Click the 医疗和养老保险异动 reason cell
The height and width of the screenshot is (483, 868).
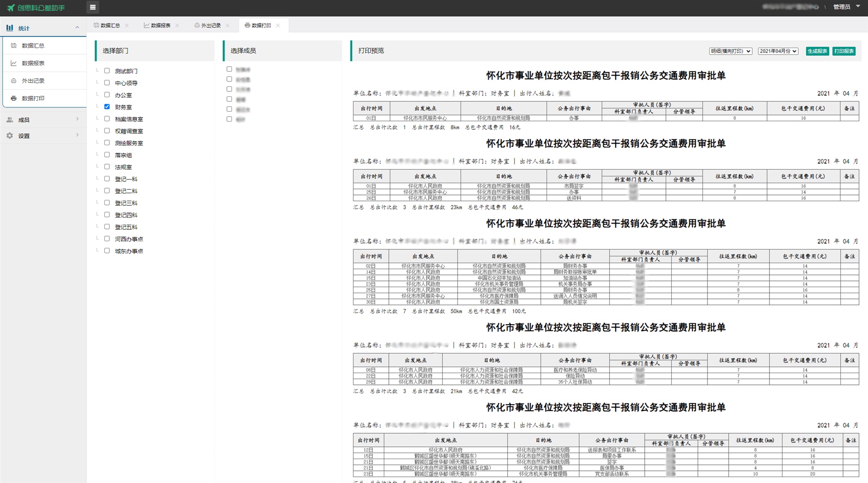click(575, 370)
